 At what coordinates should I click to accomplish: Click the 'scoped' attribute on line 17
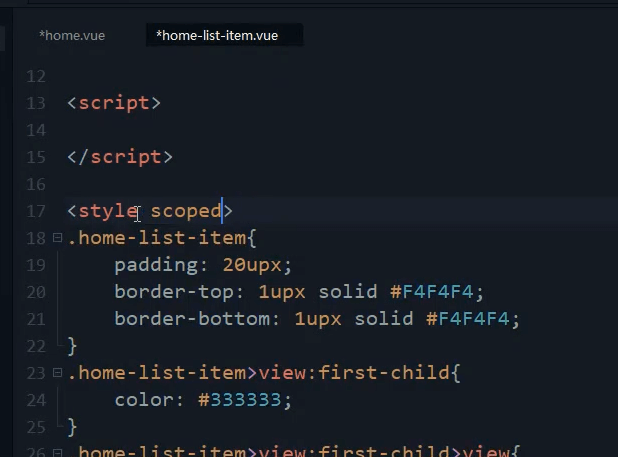[x=186, y=212]
